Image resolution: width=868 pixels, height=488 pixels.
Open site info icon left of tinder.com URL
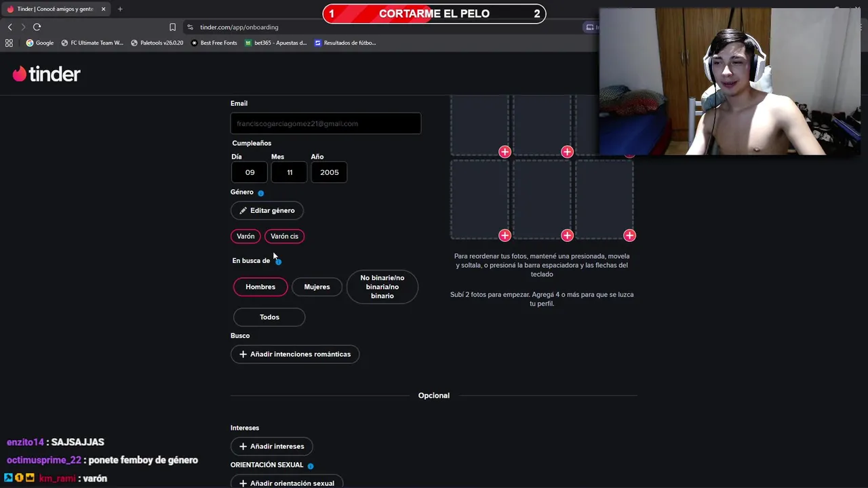[x=190, y=27]
